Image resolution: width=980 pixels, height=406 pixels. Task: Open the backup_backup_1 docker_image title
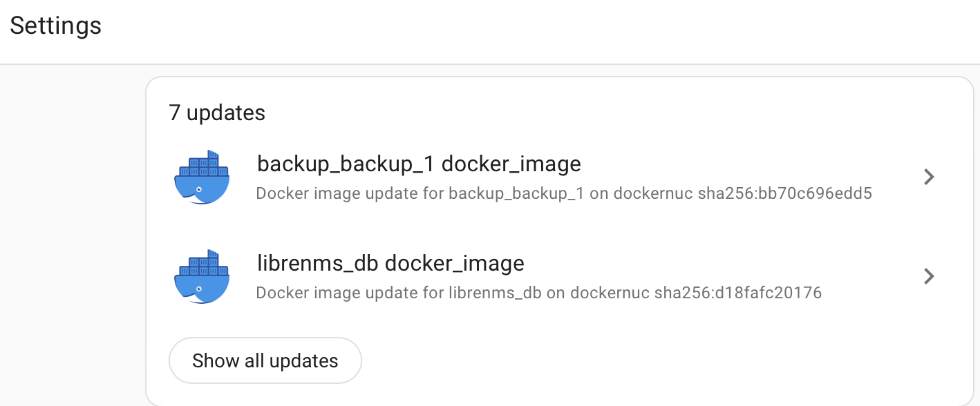[x=419, y=164]
